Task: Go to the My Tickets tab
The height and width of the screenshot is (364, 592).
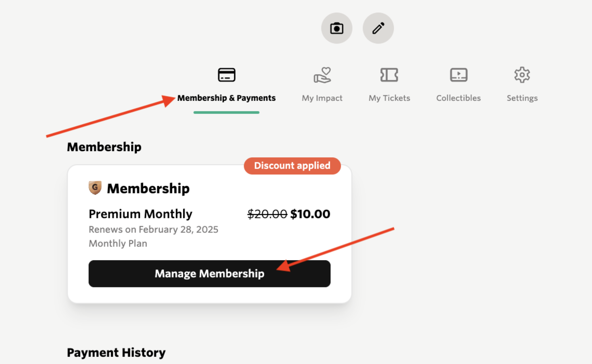Action: click(389, 98)
